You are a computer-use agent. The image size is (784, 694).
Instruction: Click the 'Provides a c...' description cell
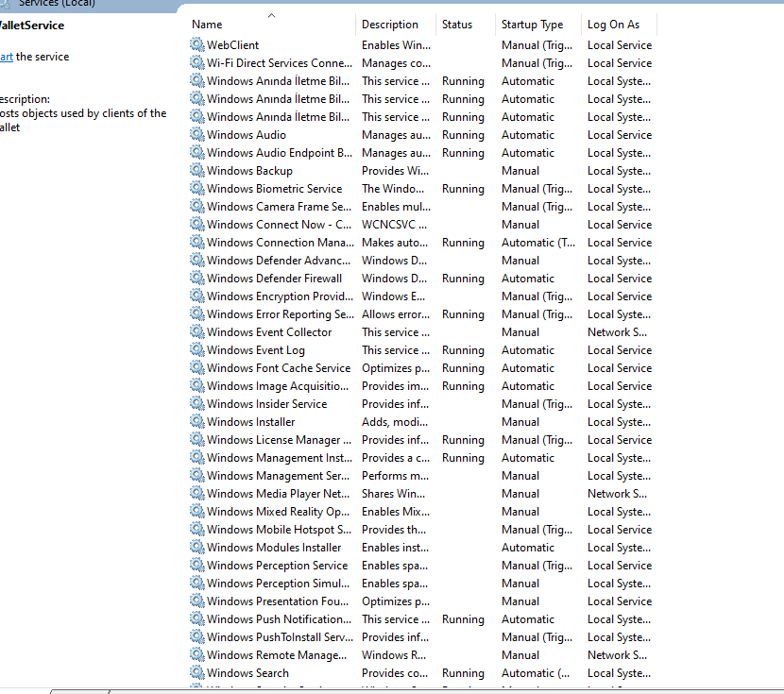point(396,458)
